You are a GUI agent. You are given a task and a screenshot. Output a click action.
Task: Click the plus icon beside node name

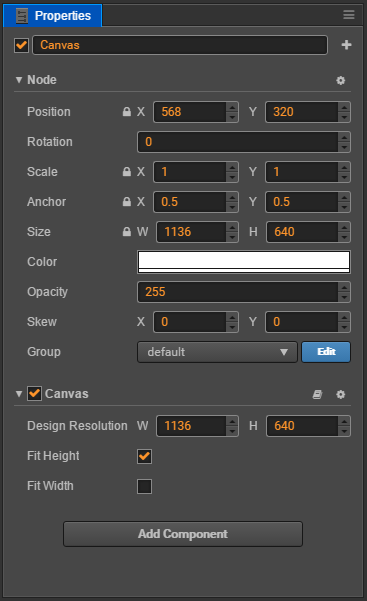pos(346,45)
